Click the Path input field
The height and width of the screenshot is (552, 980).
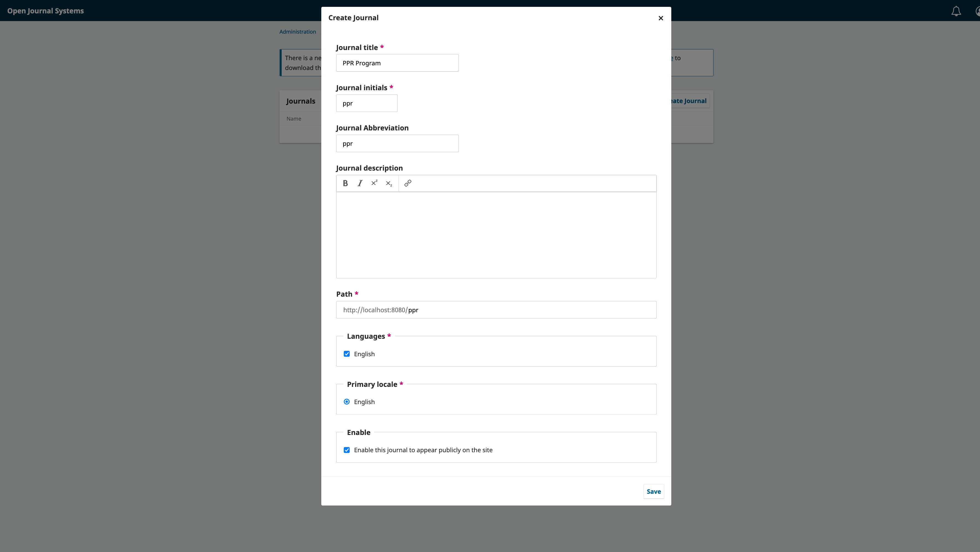(496, 310)
